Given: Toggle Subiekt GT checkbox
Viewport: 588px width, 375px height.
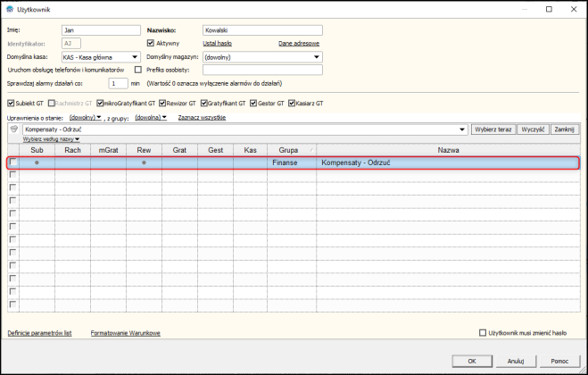Looking at the screenshot, I should (11, 104).
